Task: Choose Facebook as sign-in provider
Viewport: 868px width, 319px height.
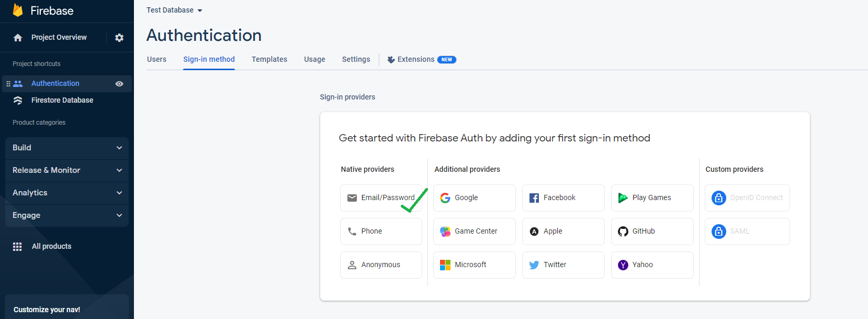Action: tap(563, 198)
